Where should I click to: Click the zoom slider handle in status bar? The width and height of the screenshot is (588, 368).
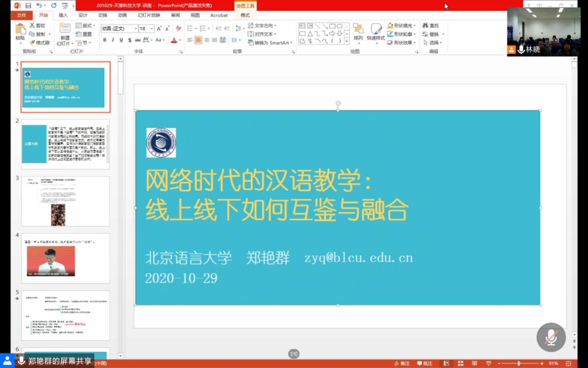(519, 364)
